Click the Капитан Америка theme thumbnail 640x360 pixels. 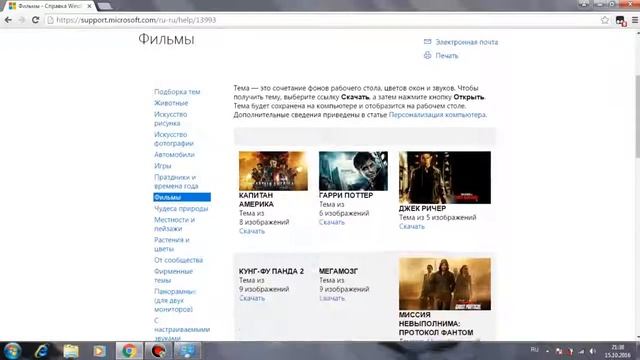(273, 171)
